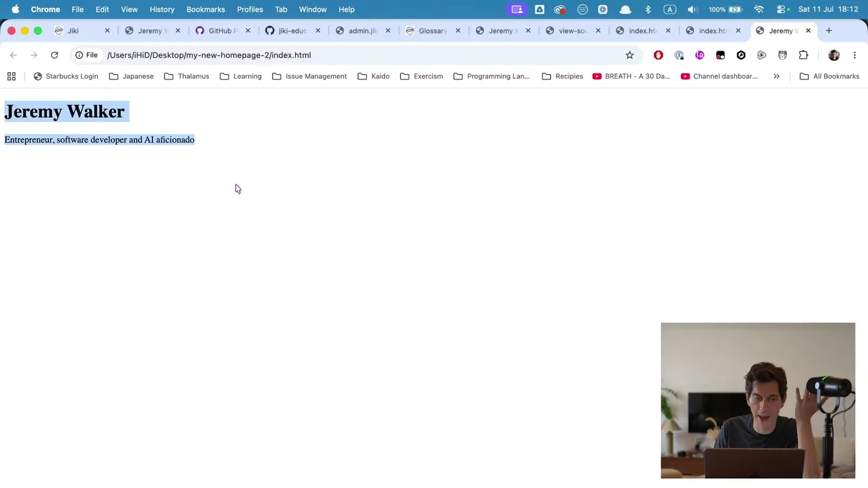The width and height of the screenshot is (868, 488).
Task: Open macOS Control Center
Action: (782, 9)
